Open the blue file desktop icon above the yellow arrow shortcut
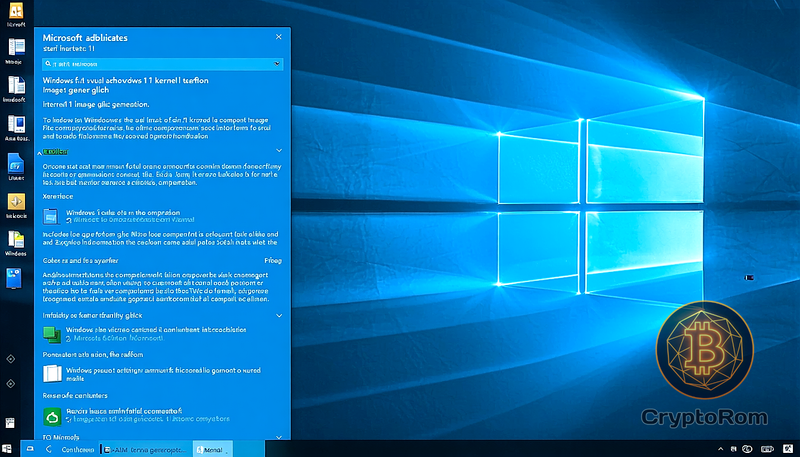This screenshot has width=800, height=457. (16, 164)
